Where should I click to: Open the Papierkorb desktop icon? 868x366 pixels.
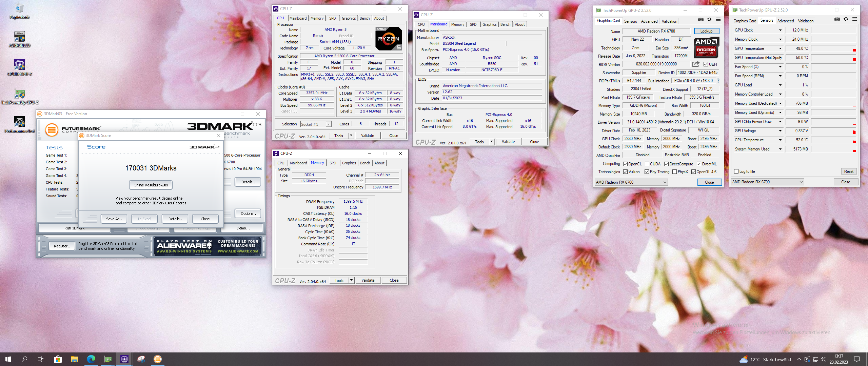(x=19, y=11)
